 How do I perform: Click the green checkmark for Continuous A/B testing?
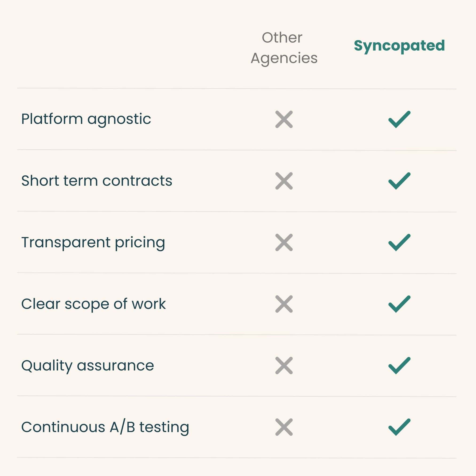[x=399, y=427]
